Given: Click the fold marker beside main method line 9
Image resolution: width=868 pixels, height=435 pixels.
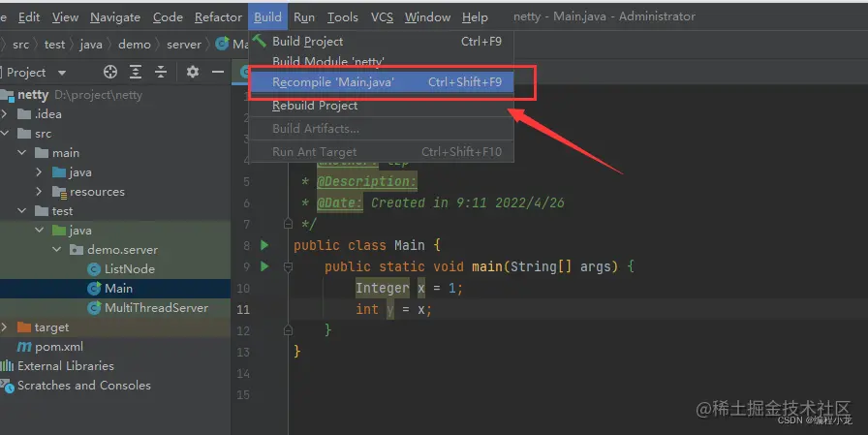Looking at the screenshot, I should click(288, 266).
